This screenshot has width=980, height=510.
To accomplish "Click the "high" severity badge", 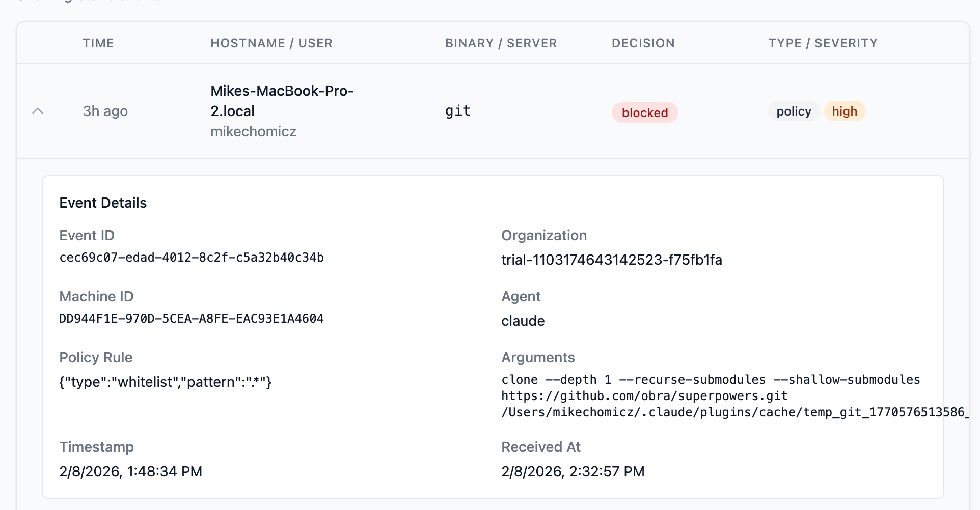I will click(x=845, y=111).
